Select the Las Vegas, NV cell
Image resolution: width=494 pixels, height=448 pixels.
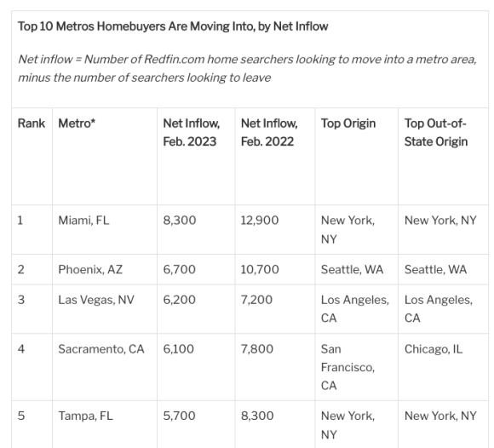tap(96, 300)
